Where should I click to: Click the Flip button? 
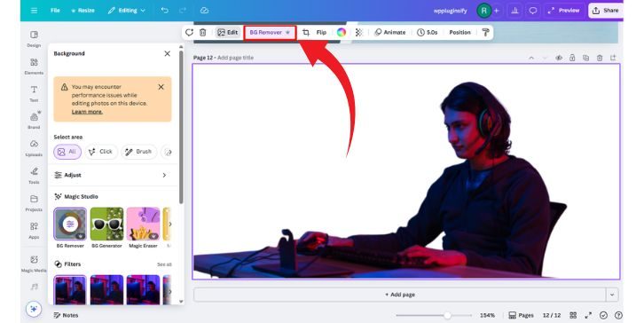(x=321, y=33)
